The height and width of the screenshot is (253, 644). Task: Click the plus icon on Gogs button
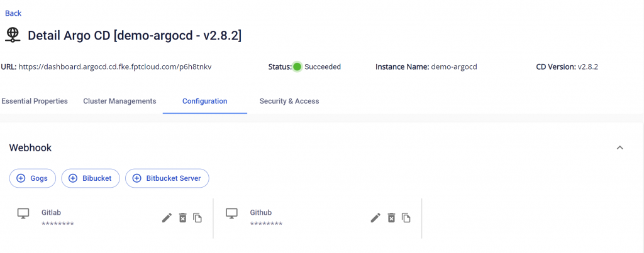pos(21,178)
